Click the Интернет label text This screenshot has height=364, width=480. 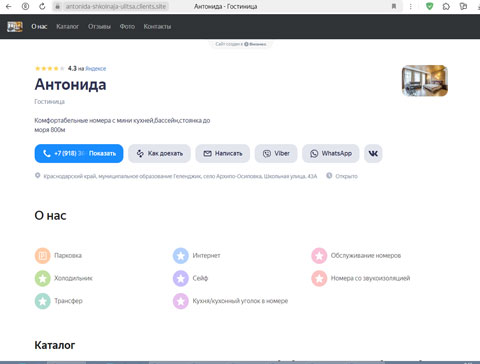click(206, 256)
